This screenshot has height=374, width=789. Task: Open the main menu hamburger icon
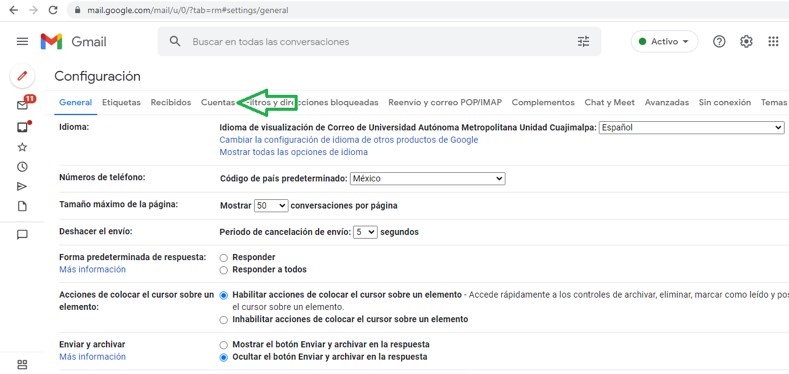22,41
